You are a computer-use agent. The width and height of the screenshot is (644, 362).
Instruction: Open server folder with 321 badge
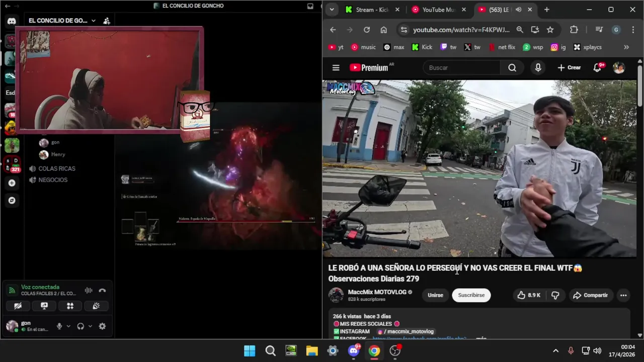[12, 164]
